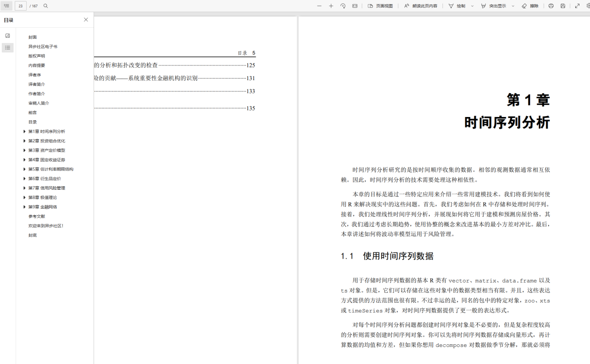Open the 页面视图 page view menu
Viewport: 590px width, 364px height.
pos(378,6)
